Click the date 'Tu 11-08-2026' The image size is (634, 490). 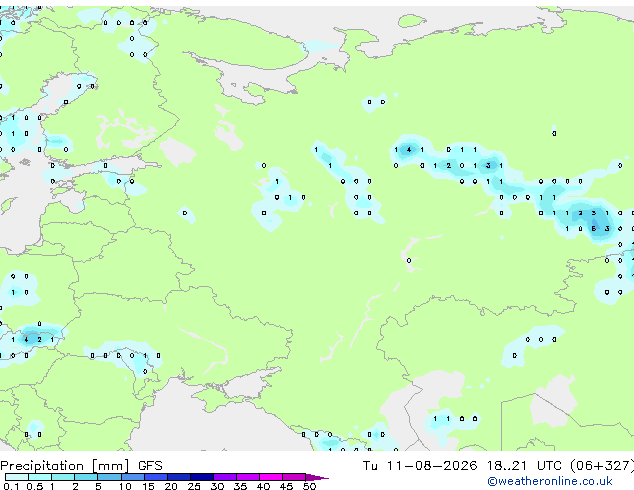[x=420, y=466]
